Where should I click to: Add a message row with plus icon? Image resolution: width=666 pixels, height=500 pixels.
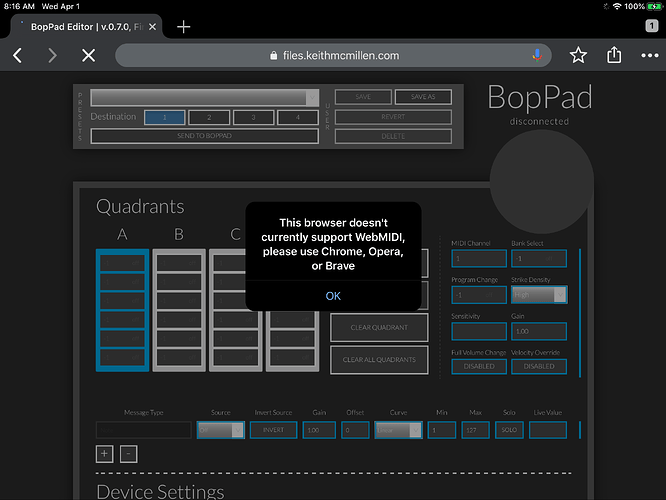click(104, 454)
